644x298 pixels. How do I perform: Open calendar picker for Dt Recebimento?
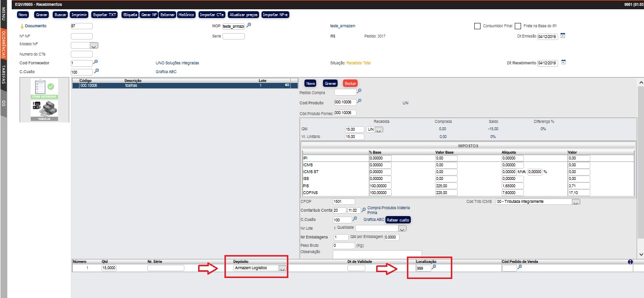pyautogui.click(x=563, y=62)
